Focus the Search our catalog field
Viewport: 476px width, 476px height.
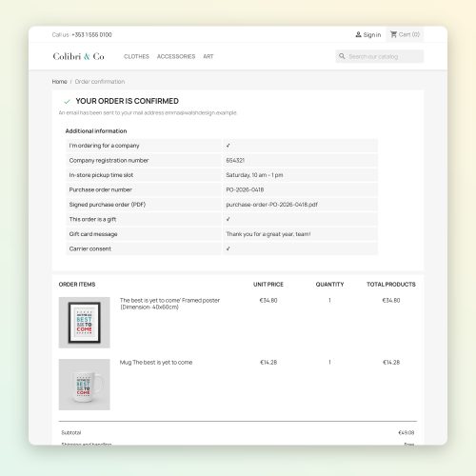380,56
